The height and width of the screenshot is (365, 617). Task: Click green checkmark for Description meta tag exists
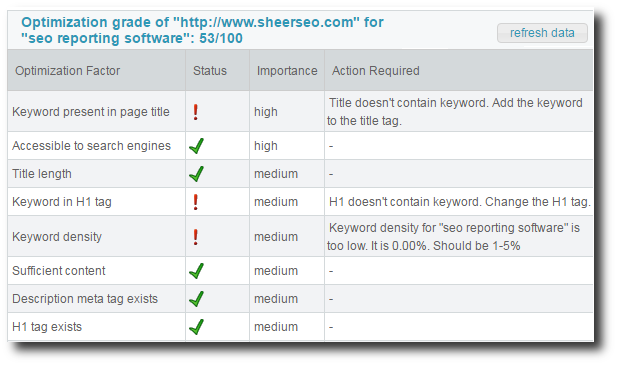pos(196,299)
